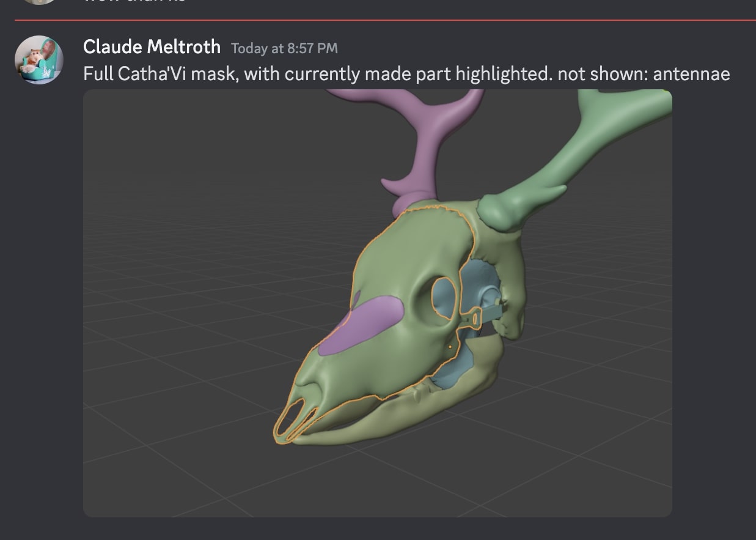Open the skull mask image attachment

coord(377,303)
